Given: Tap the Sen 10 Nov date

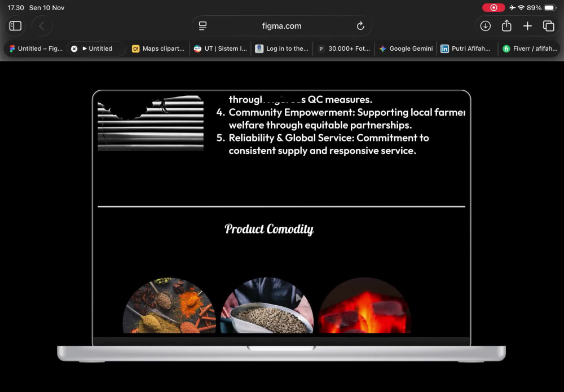Looking at the screenshot, I should click(x=47, y=7).
